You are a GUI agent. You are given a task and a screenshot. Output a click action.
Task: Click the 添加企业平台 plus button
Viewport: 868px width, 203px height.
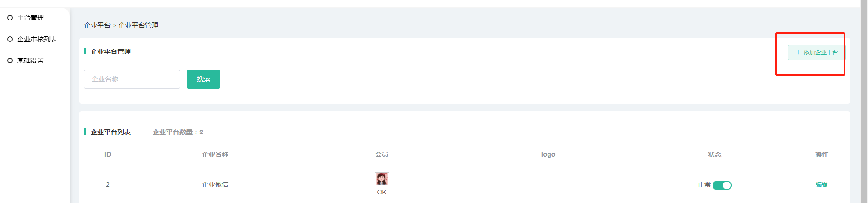tap(816, 52)
